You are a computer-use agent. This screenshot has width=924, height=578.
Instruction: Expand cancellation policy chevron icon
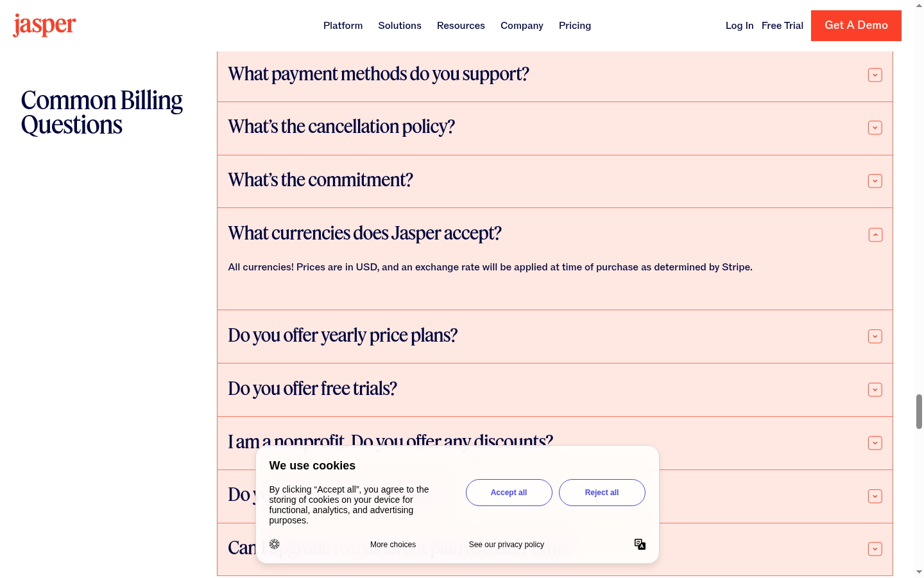coord(875,128)
